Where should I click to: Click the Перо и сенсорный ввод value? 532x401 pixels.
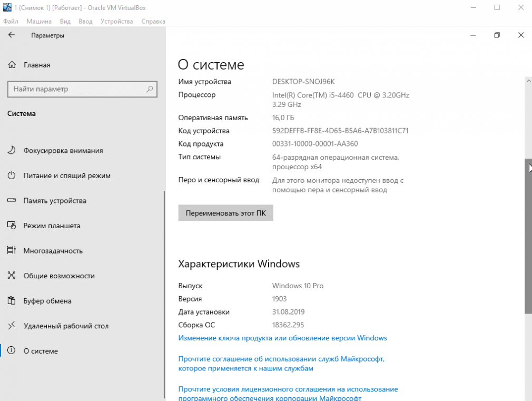tap(338, 185)
